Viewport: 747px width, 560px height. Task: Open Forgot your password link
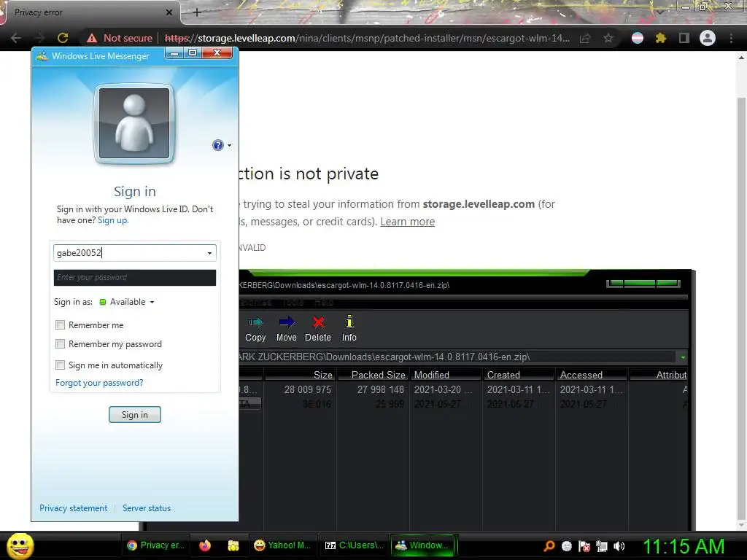point(99,383)
